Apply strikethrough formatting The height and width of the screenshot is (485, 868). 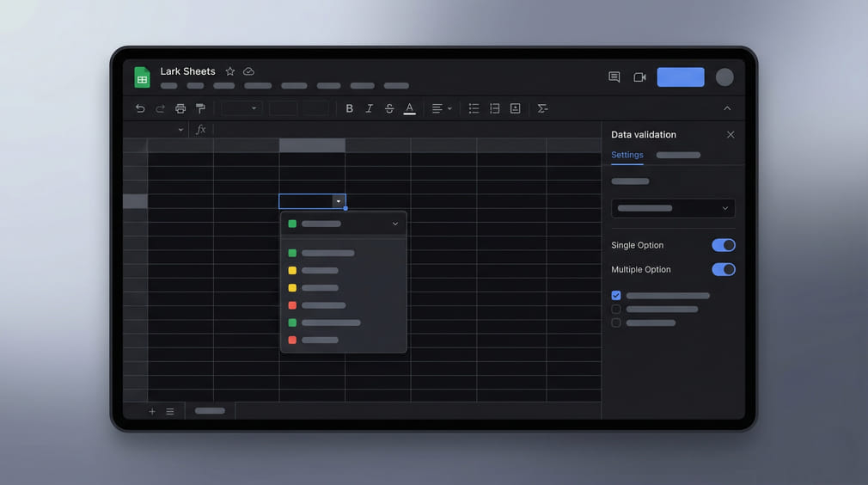point(389,108)
